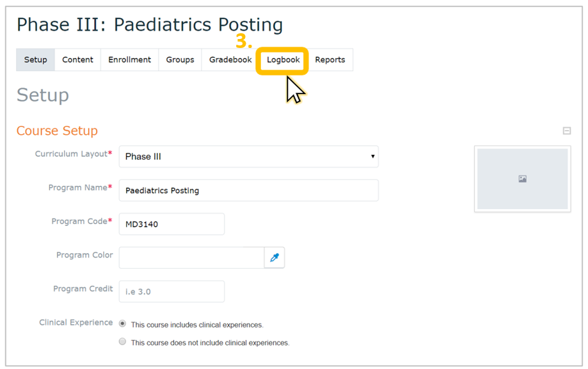Viewport: 588px width, 369px height.
Task: Open the Reports tab
Action: point(330,59)
